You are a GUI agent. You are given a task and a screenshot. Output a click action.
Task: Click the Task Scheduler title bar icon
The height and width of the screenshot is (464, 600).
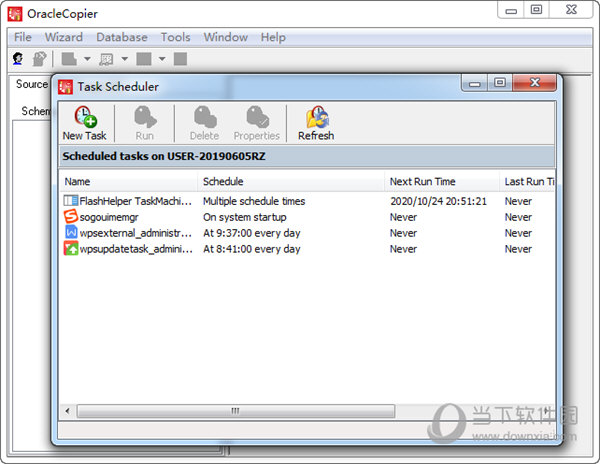(x=65, y=87)
